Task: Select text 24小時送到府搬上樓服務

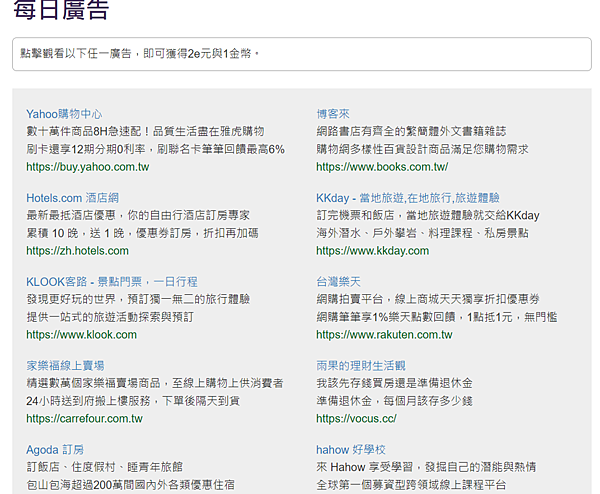Action: click(x=88, y=401)
